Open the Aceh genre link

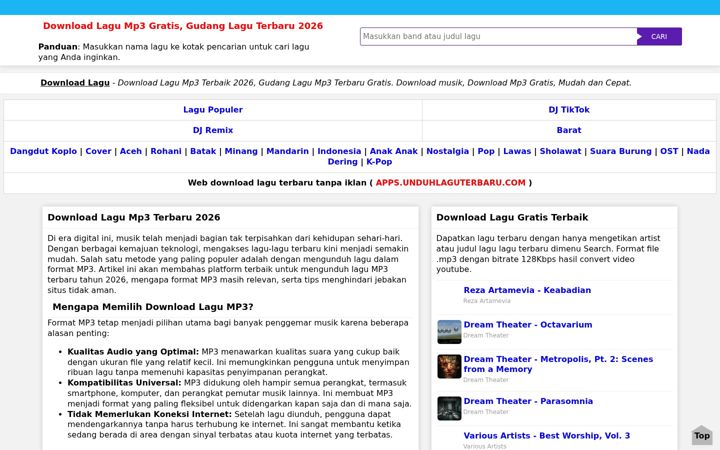[131, 151]
